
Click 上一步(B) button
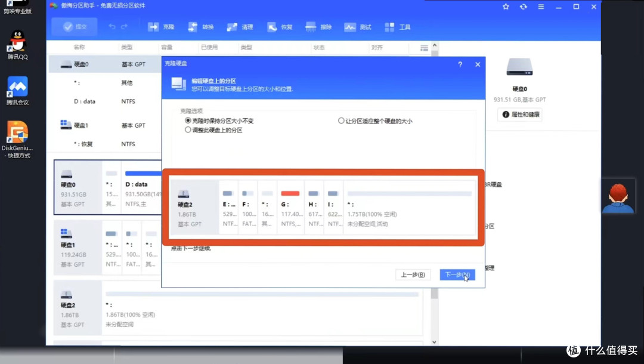point(413,274)
